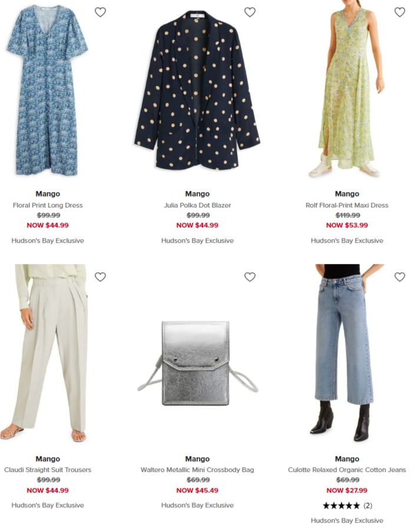Image resolution: width=417 pixels, height=532 pixels.
Task: Open Claudi Straight Suit Trousers link
Action: click(48, 470)
